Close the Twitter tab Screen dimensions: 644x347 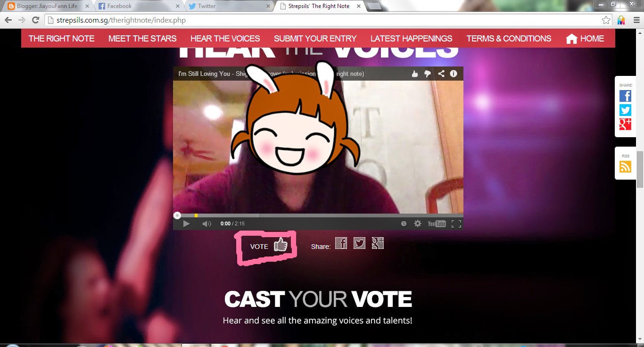[x=268, y=6]
